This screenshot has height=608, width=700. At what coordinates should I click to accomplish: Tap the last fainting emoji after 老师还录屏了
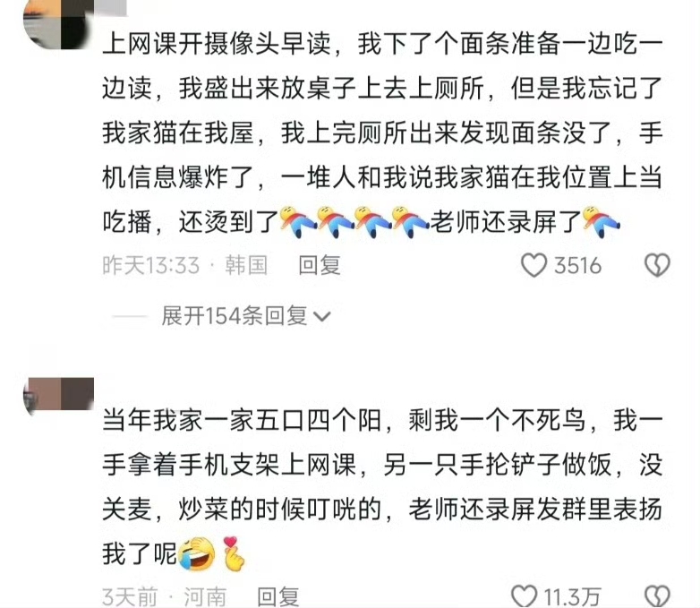coord(602,221)
